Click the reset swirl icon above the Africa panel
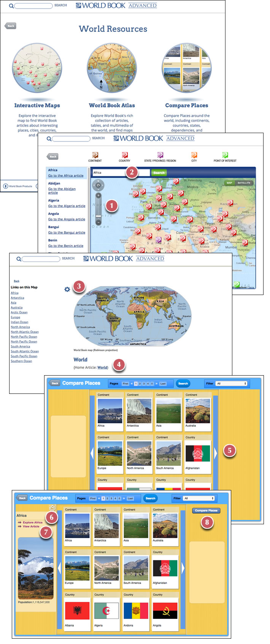Image resolution: width=270 pixels, height=644 pixels. (52, 508)
